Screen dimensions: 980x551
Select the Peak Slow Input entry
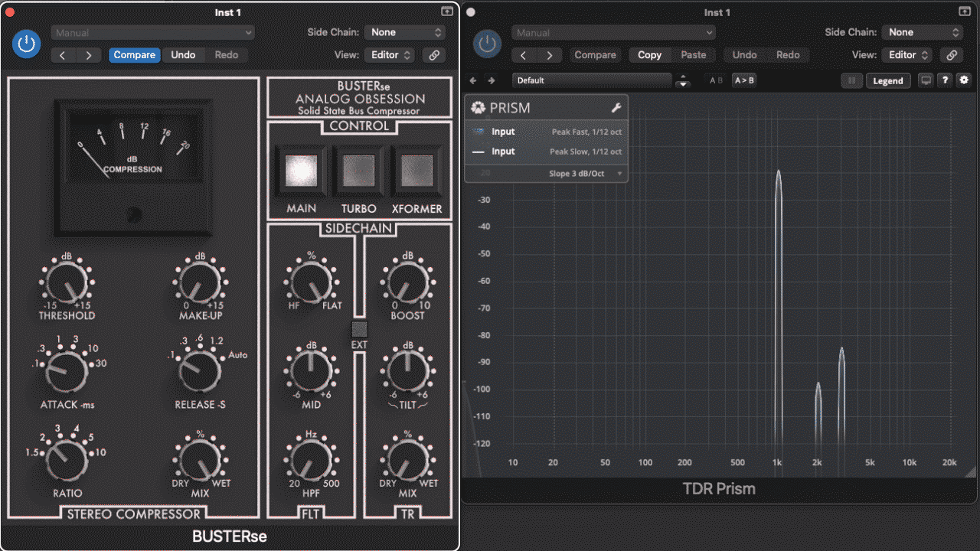point(546,152)
